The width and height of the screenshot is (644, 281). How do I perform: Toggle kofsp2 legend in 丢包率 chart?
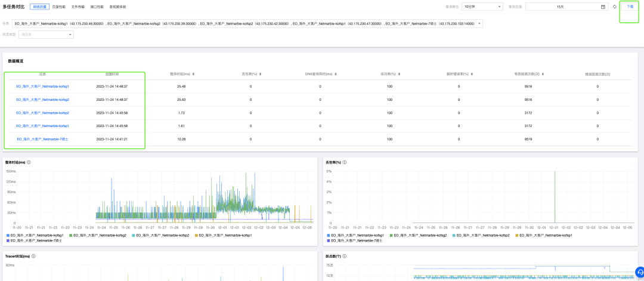[481, 236]
